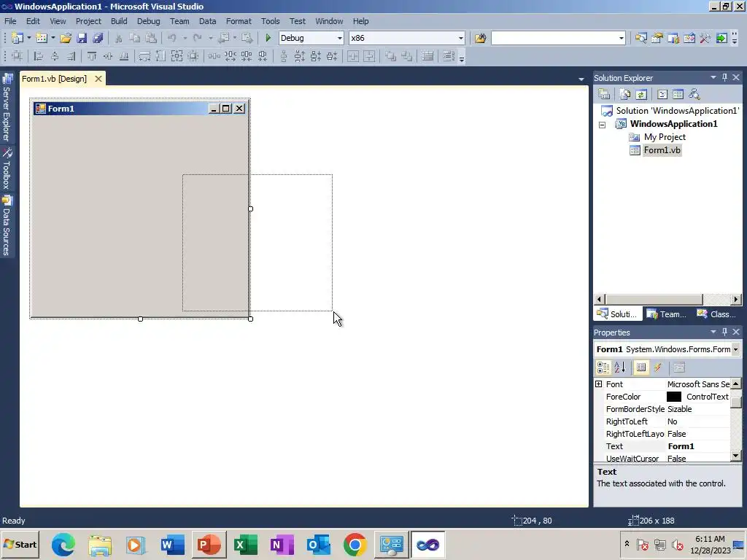Screen dimensions: 747x560
Task: Switch to the Class View tab
Action: coord(716,314)
